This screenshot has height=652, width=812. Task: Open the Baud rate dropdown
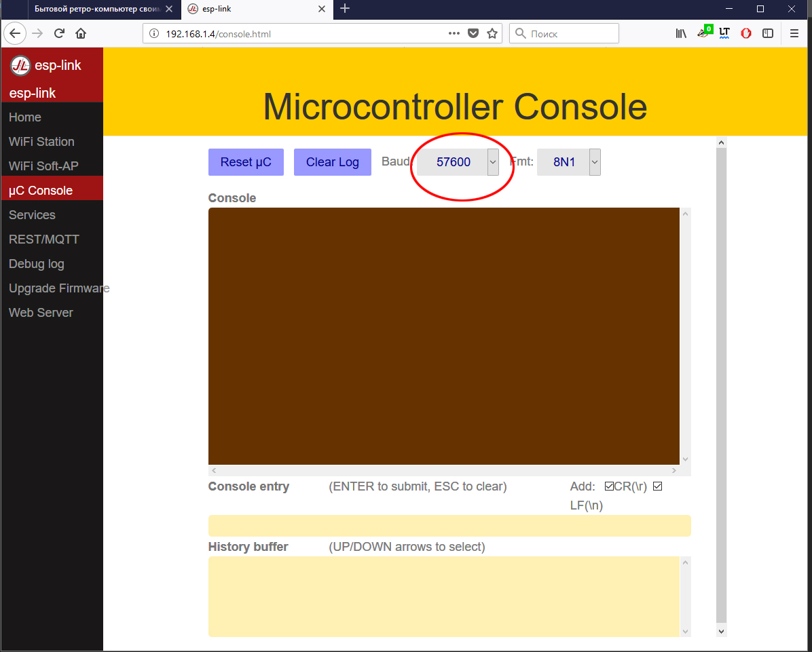[458, 163]
